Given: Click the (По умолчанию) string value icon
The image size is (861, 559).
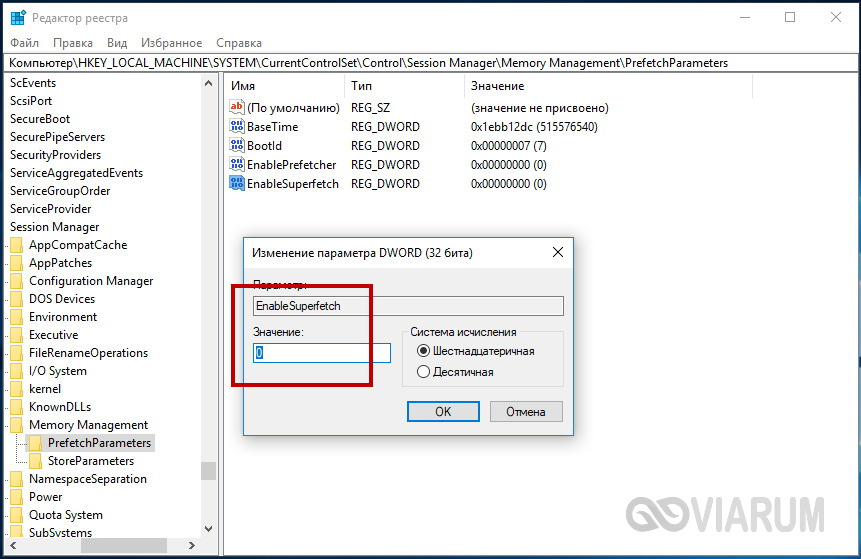Looking at the screenshot, I should (237, 108).
